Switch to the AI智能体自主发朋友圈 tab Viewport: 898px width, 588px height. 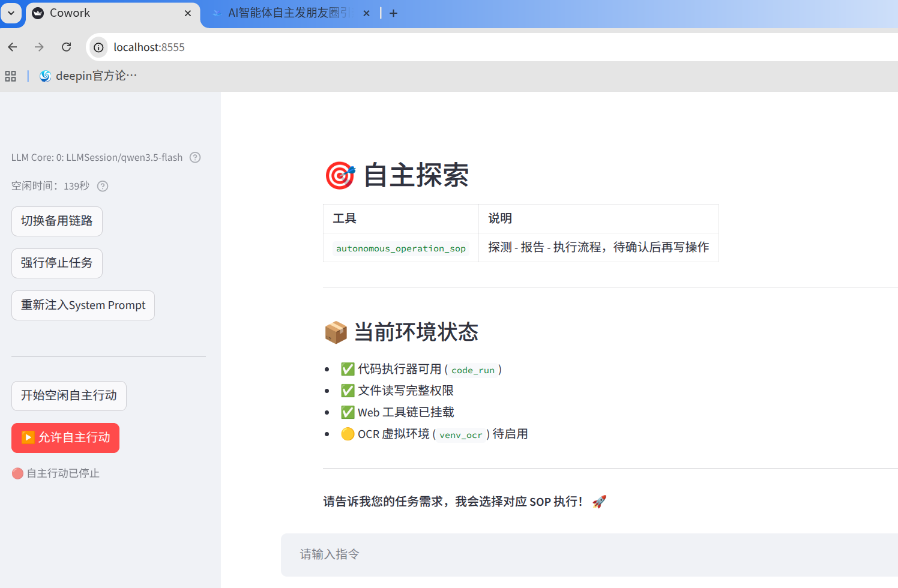[288, 13]
